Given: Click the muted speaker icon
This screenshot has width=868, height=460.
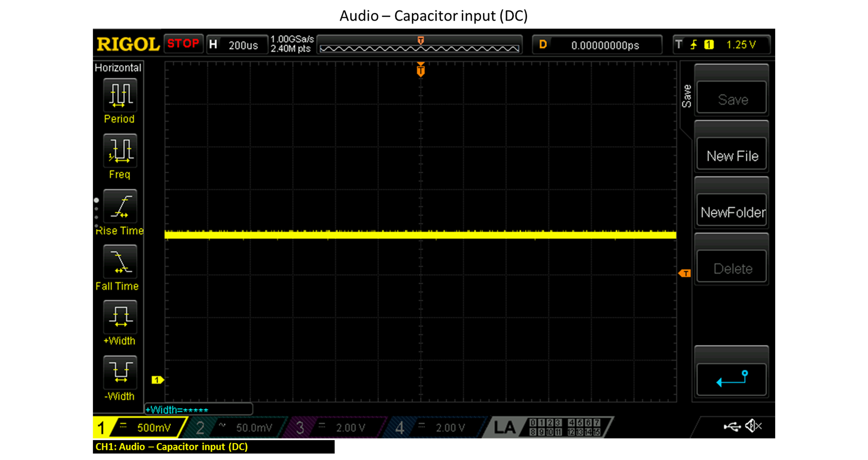Looking at the screenshot, I should point(754,426).
